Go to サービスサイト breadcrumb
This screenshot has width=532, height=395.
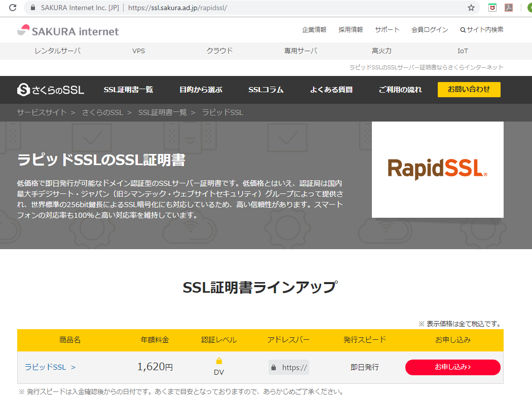coord(42,112)
